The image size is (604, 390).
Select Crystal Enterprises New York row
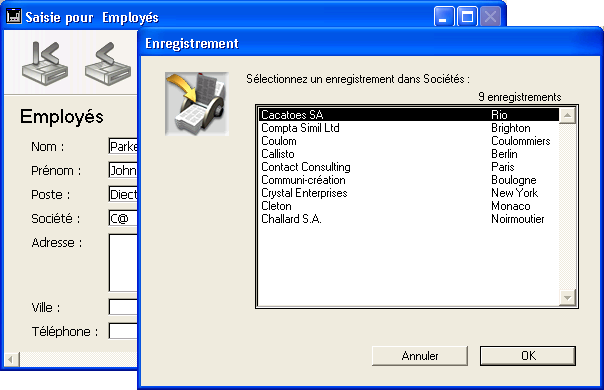click(408, 193)
